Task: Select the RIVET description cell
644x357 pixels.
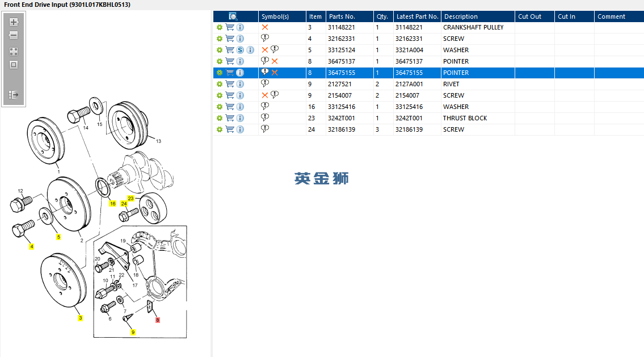Action: 478,84
